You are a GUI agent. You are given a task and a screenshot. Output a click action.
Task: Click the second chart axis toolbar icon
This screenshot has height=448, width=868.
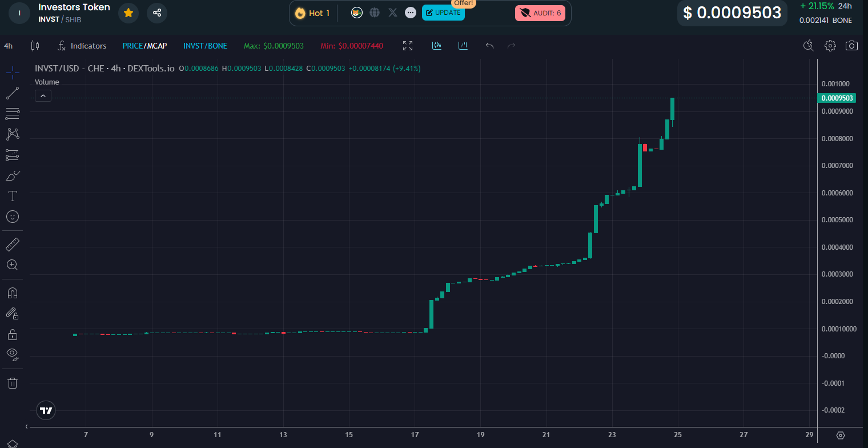point(463,46)
